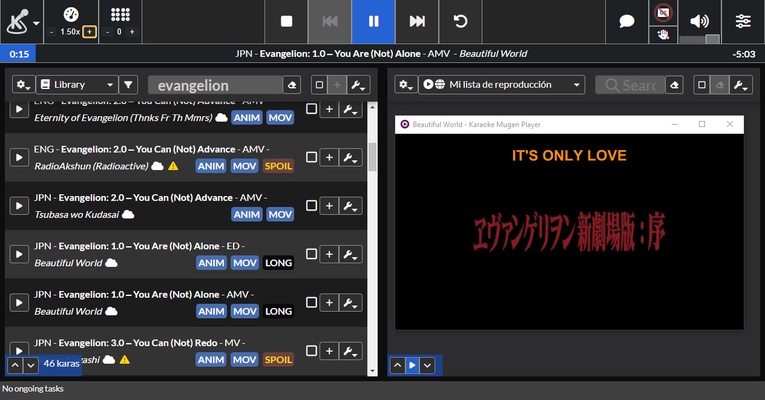
Task: Click the RadioAkshun warning triangle
Action: tap(173, 166)
